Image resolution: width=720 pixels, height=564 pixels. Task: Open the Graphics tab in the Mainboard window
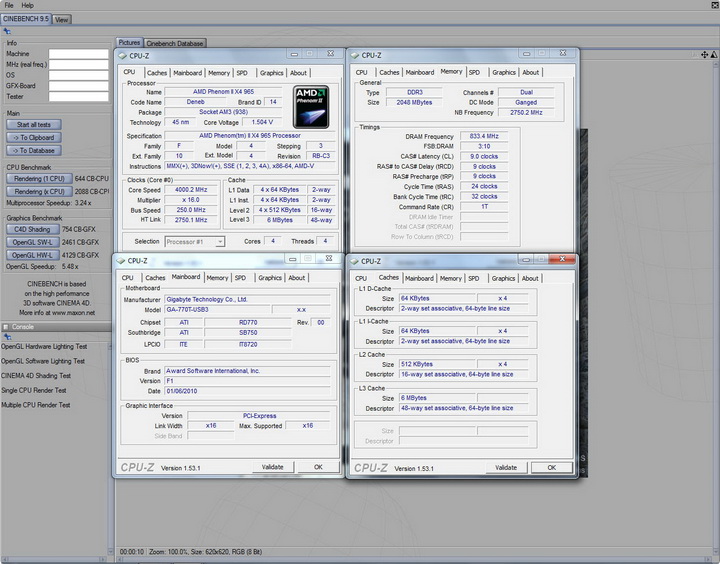tap(270, 277)
